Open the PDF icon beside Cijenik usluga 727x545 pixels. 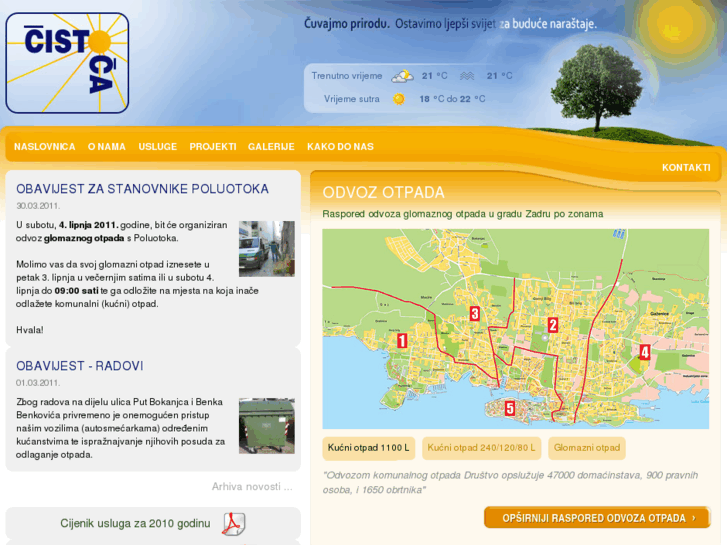pyautogui.click(x=234, y=524)
